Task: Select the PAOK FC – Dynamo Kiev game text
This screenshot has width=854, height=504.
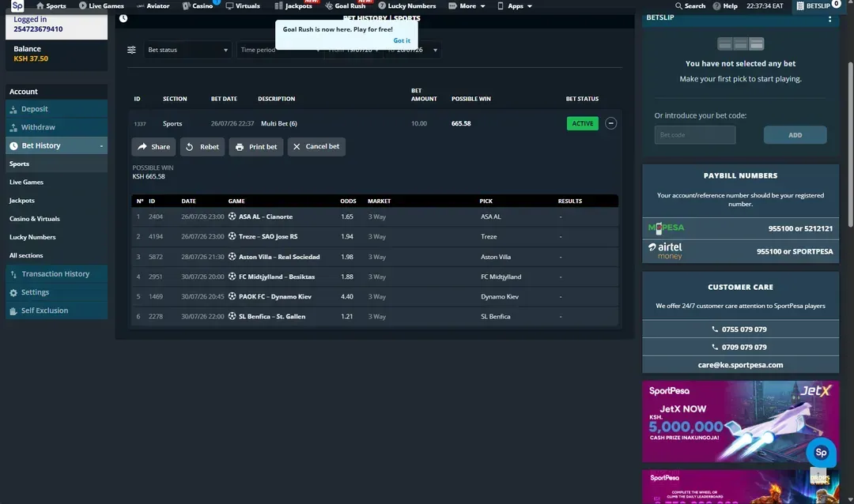Action: click(x=275, y=296)
